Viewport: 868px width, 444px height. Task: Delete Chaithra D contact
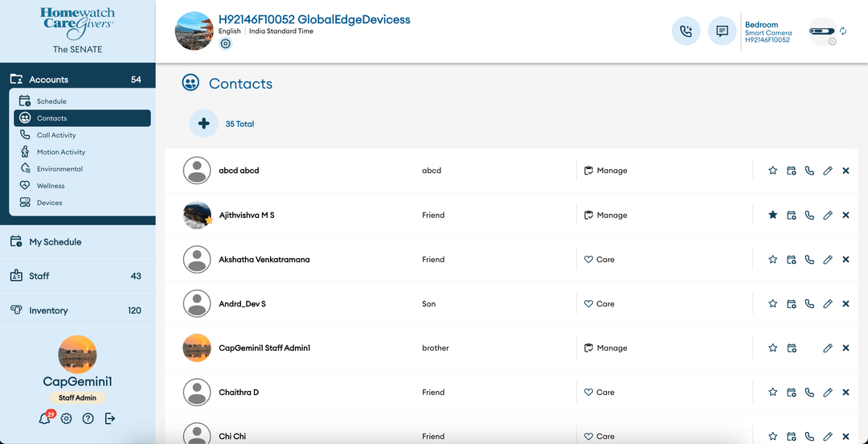tap(845, 393)
